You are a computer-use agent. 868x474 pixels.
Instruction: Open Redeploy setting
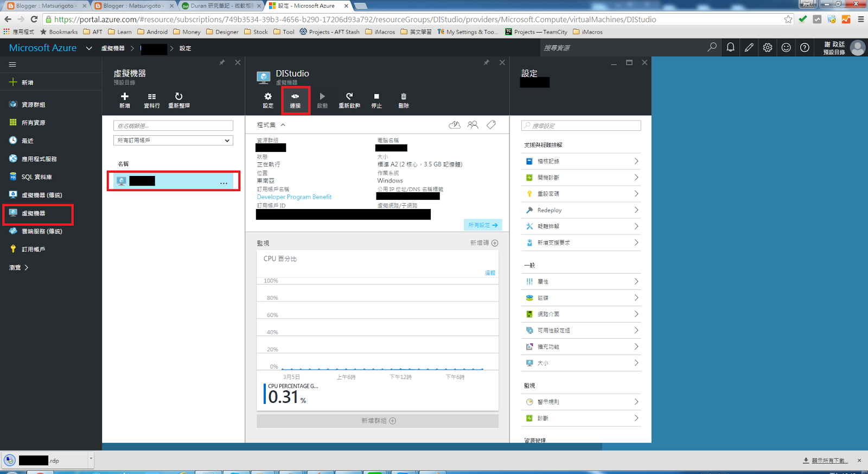click(581, 210)
